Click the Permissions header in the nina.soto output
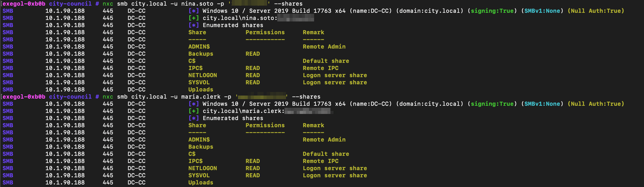Viewport: 644px width, 187px height. pos(265,32)
